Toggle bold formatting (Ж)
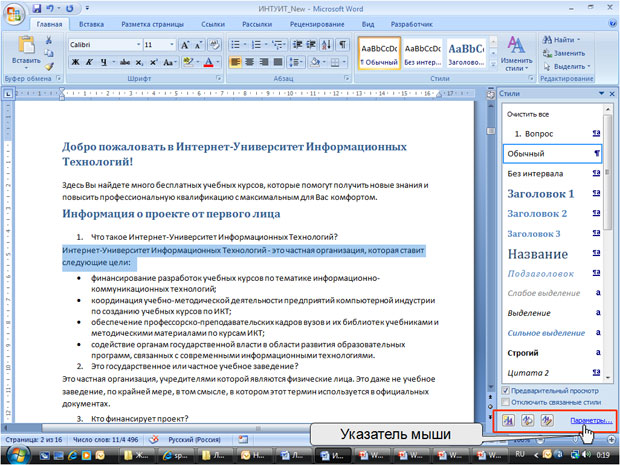The height and width of the screenshot is (465, 620). tap(75, 62)
